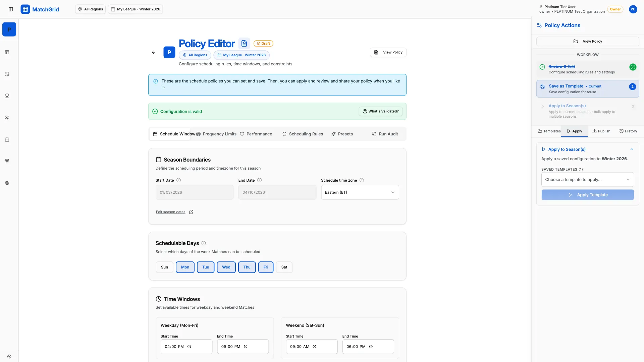
Task: Select the whistle icon in the sidebar
Action: coord(7,161)
